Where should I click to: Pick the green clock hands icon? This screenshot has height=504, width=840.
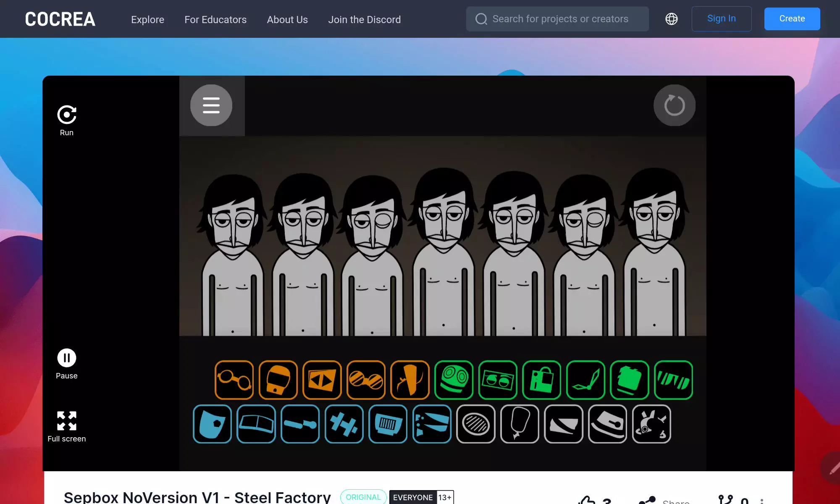(x=585, y=380)
